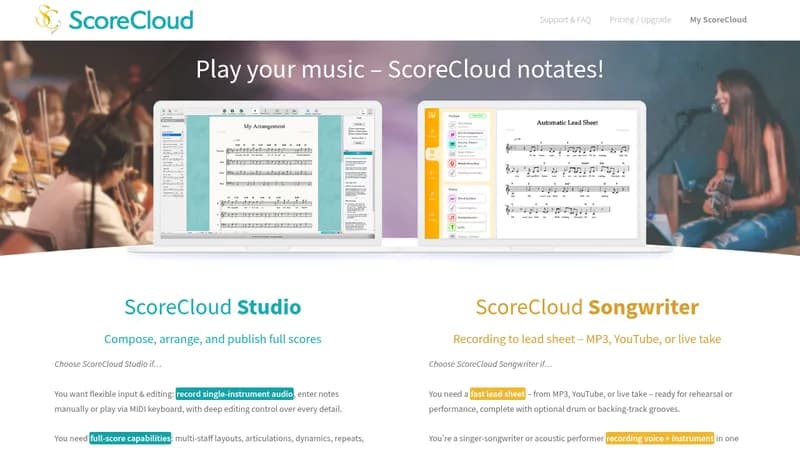Click 'full-score capabilities' highlighted text
800x450 pixels.
coord(130,438)
